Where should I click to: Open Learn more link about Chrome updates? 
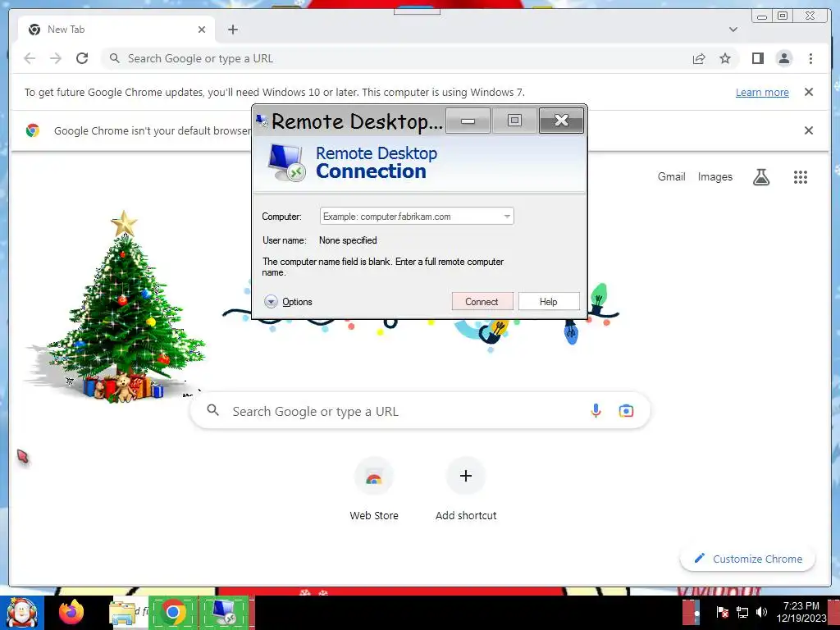tap(762, 92)
